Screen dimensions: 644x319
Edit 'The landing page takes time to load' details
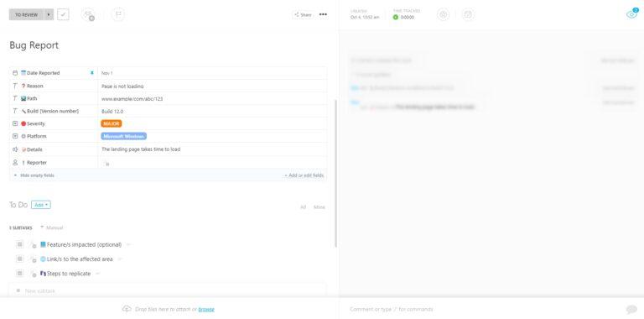[x=141, y=149]
